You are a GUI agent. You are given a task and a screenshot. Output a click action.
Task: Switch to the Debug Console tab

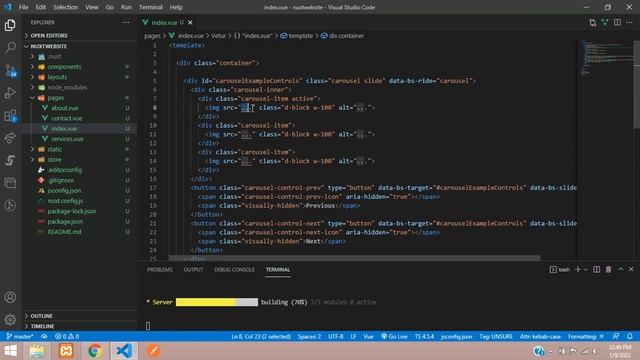tap(234, 269)
